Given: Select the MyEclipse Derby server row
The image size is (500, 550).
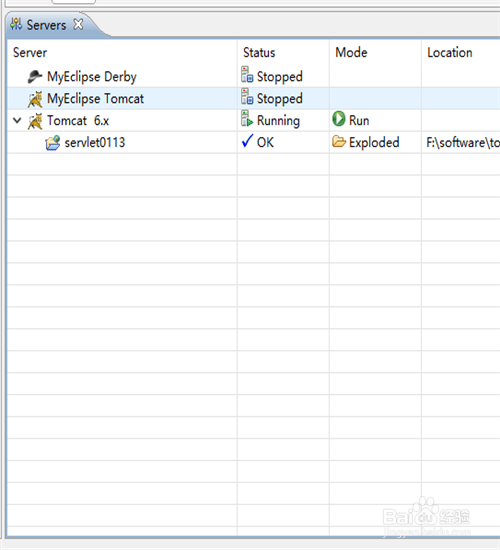Looking at the screenshot, I should tap(253, 76).
